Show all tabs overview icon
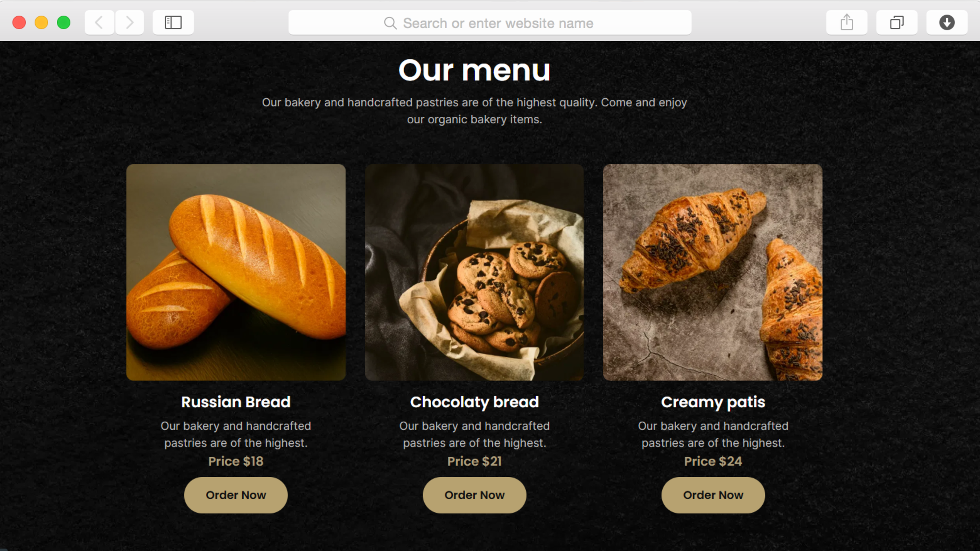Viewport: 980px width, 551px height. click(897, 22)
